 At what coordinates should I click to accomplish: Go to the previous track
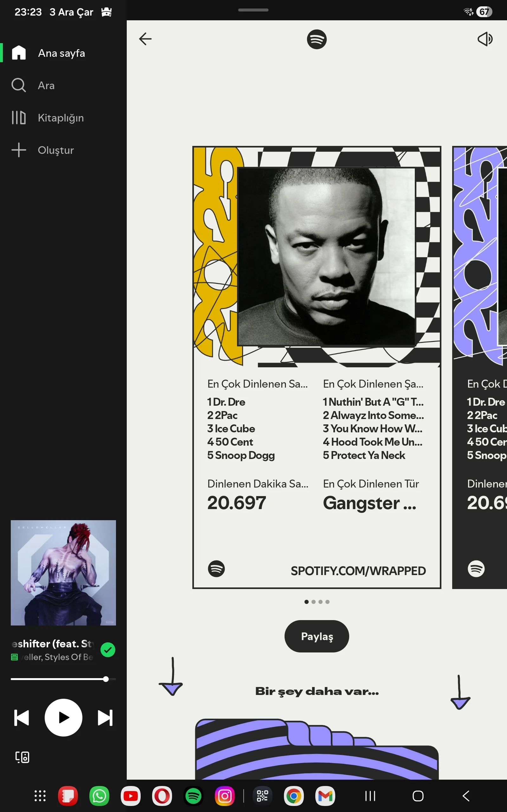[x=22, y=718]
